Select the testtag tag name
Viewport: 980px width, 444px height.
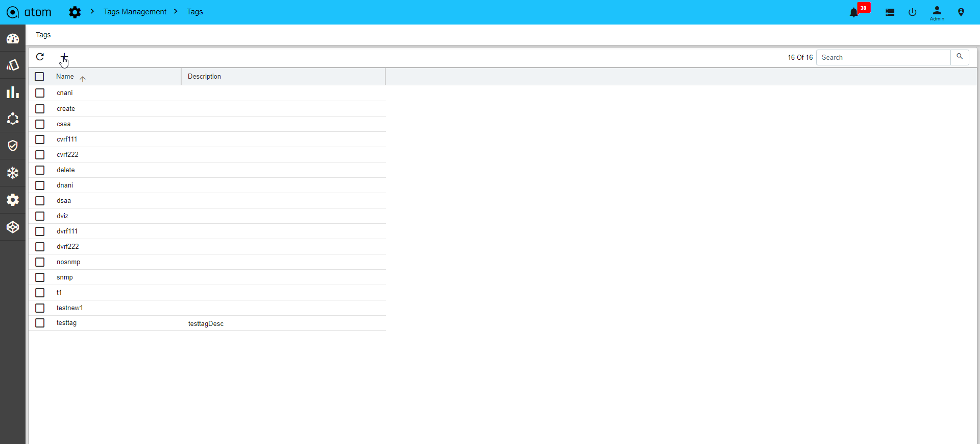[x=66, y=323]
